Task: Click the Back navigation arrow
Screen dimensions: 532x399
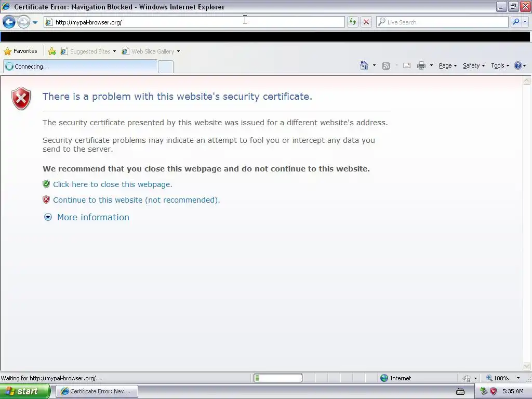Action: point(9,22)
